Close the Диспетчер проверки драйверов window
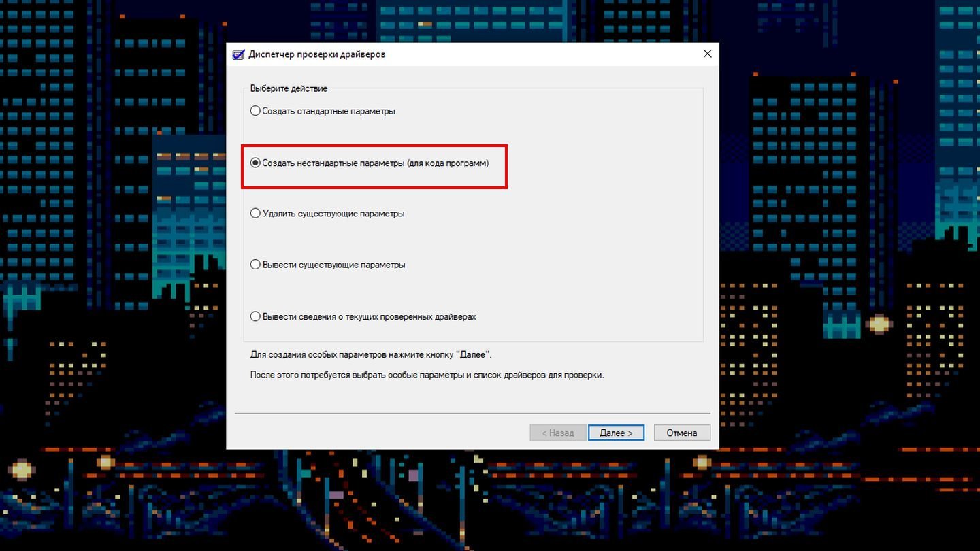This screenshot has width=980, height=551. 707,54
